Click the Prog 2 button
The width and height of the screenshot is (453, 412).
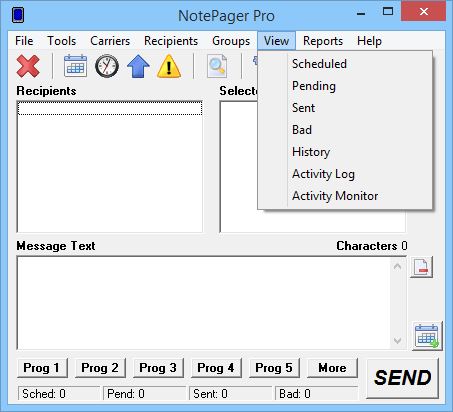pyautogui.click(x=100, y=368)
